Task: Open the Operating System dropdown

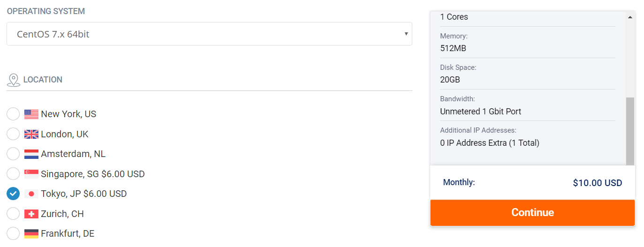Action: coord(209,34)
